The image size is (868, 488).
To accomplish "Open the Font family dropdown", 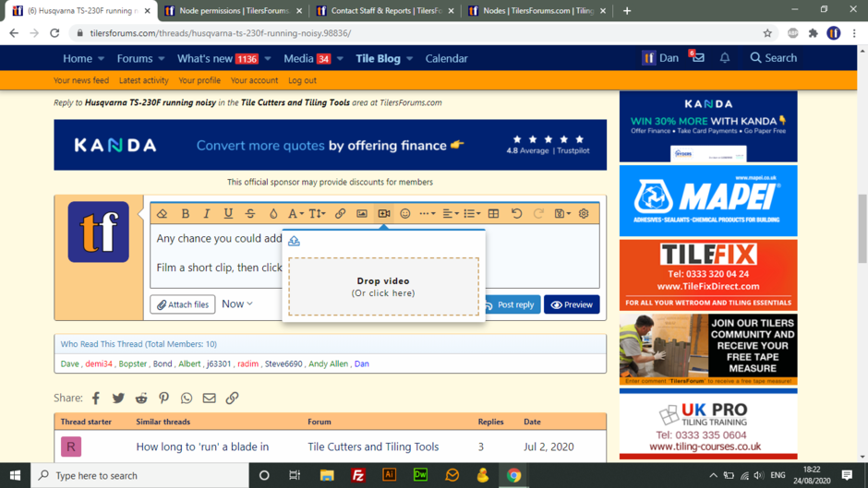I will 295,214.
